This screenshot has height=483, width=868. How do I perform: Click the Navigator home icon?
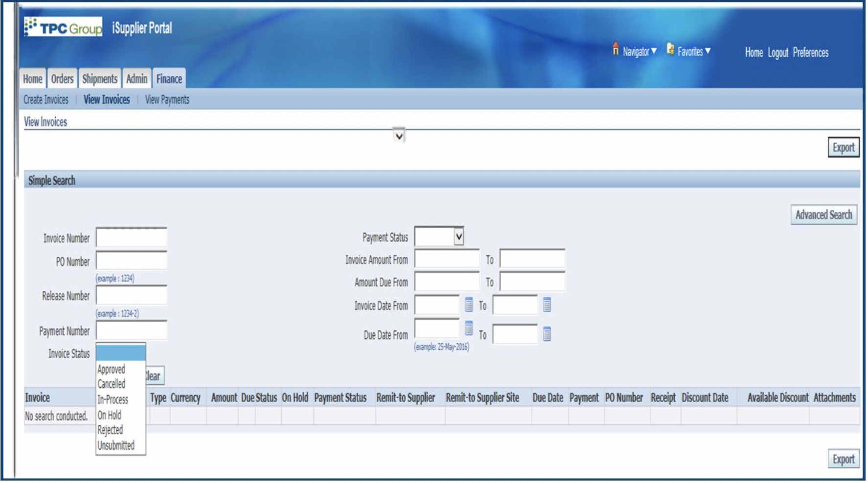point(616,48)
